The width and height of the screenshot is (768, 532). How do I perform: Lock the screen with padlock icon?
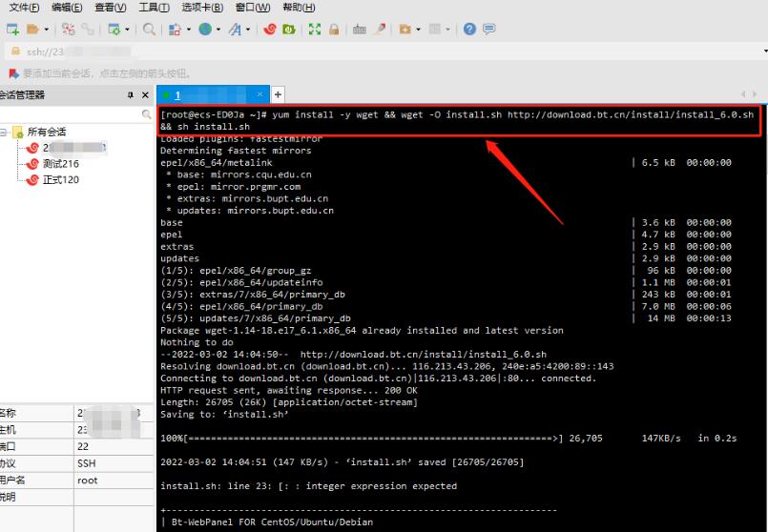tap(335, 30)
